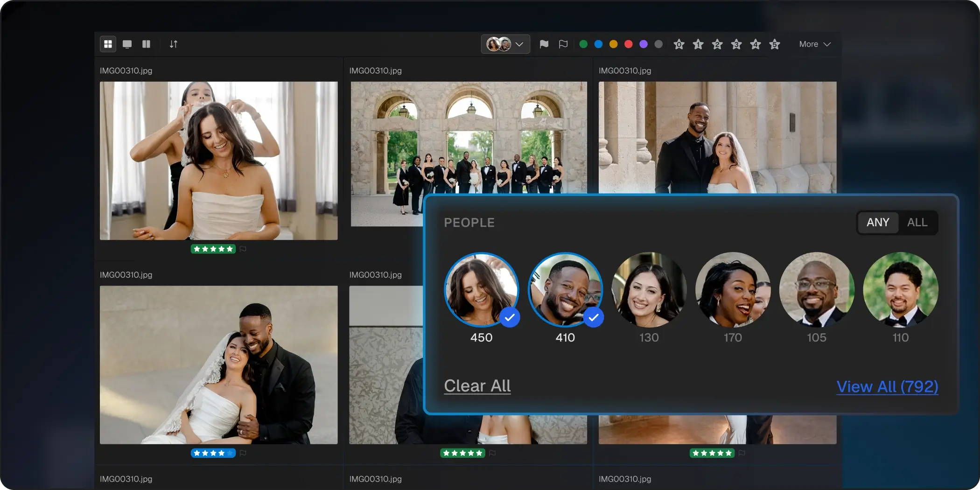Screen dimensions: 980x490
Task: Filter by purple color label
Action: coord(644,44)
